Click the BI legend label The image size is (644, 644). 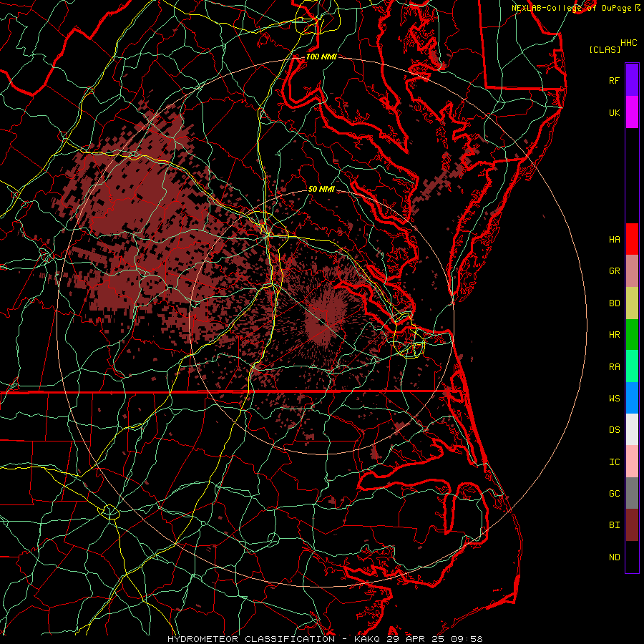click(x=614, y=525)
